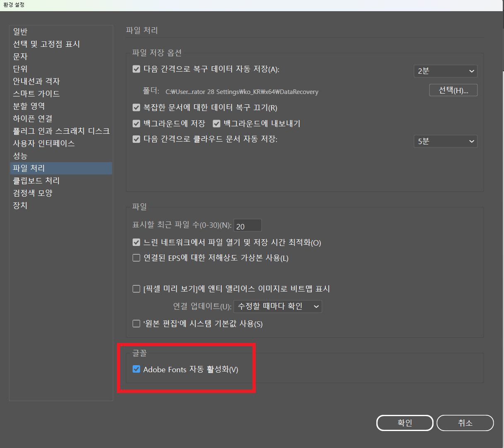Uncheck 백그라운드에 저장 option

[136, 123]
